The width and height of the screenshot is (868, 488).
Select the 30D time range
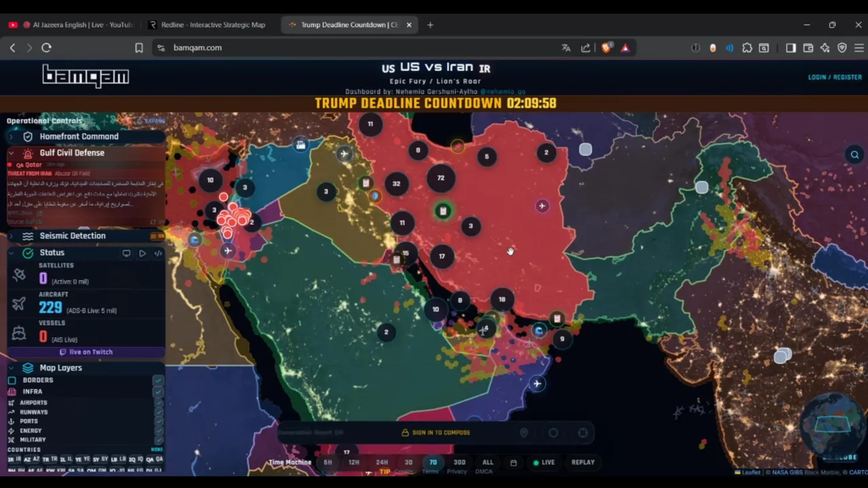[x=460, y=462]
